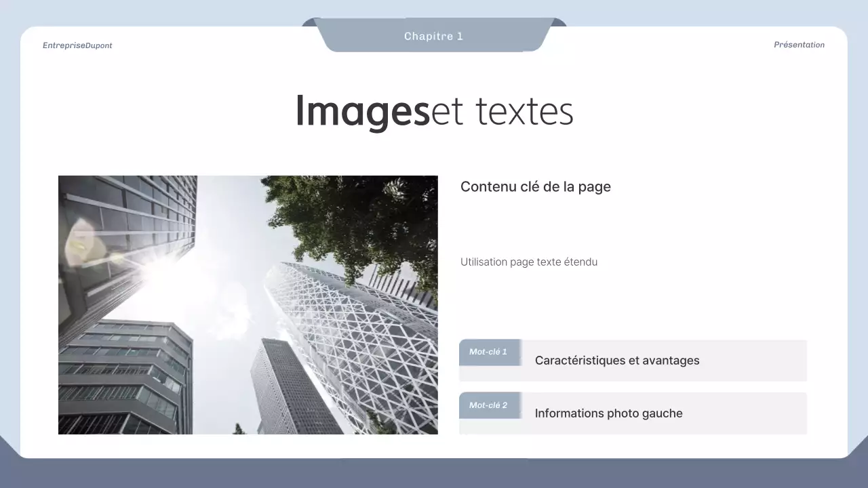Open the Contenu clé de la page heading
The width and height of the screenshot is (868, 488).
point(536,186)
